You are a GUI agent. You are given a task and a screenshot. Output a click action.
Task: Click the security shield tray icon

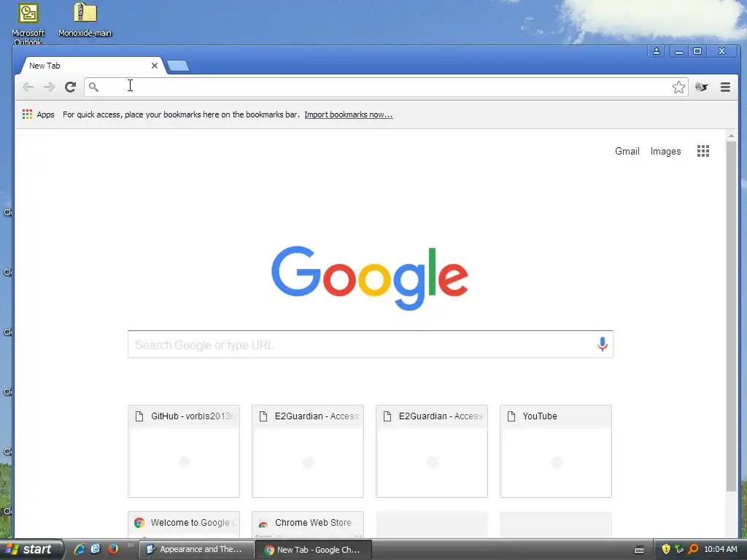[665, 549]
